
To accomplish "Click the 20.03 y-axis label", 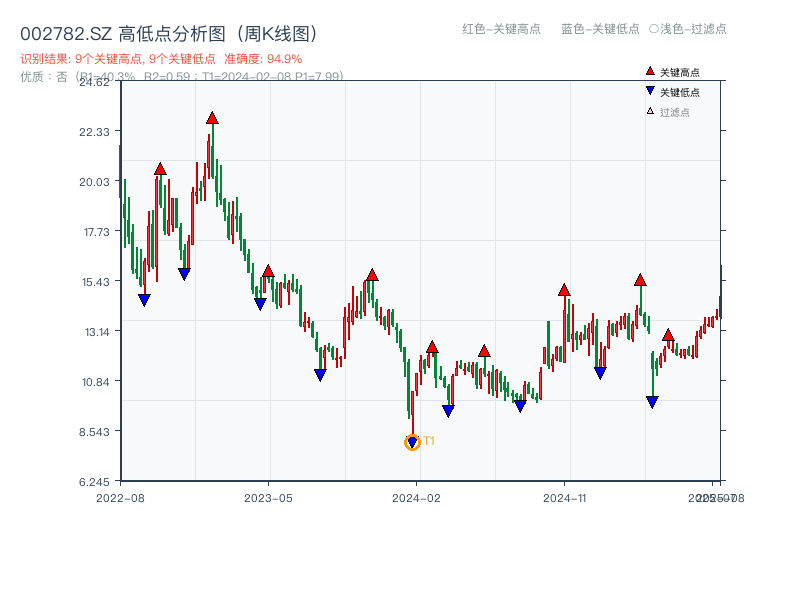I will coord(94,182).
